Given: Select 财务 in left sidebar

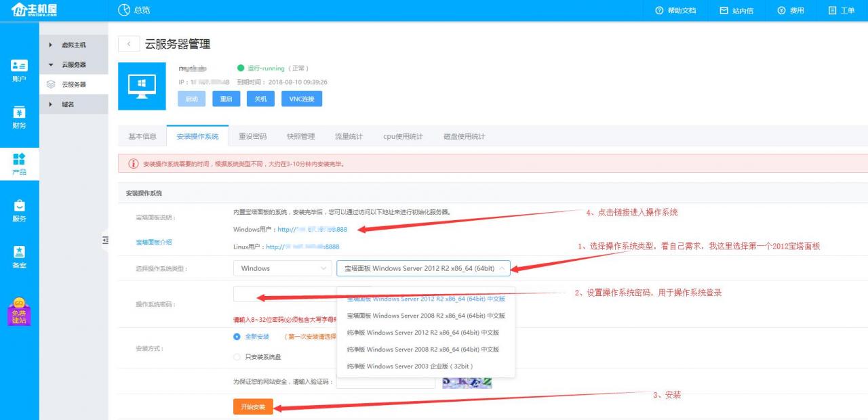Looking at the screenshot, I should [19, 118].
